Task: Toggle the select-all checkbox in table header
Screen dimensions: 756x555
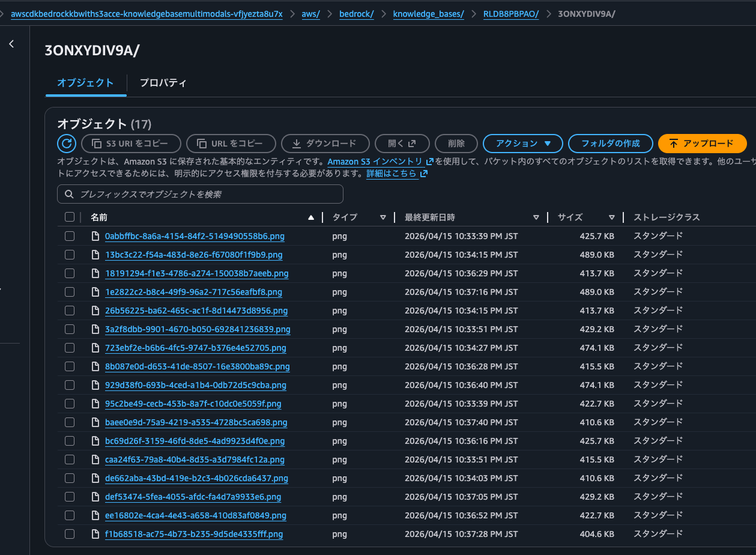Action: click(x=70, y=217)
